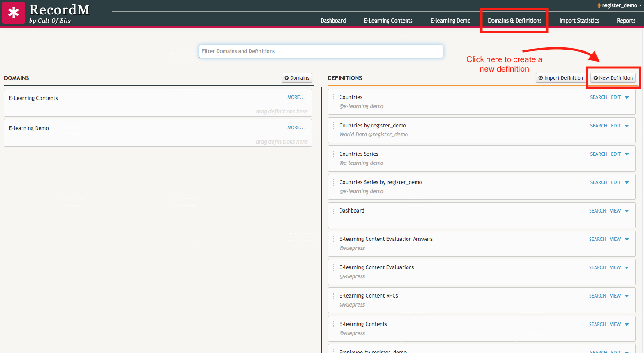Image resolution: width=644 pixels, height=353 pixels.
Task: Click drag handle of E-learning Content RFCs
Action: pyautogui.click(x=334, y=296)
